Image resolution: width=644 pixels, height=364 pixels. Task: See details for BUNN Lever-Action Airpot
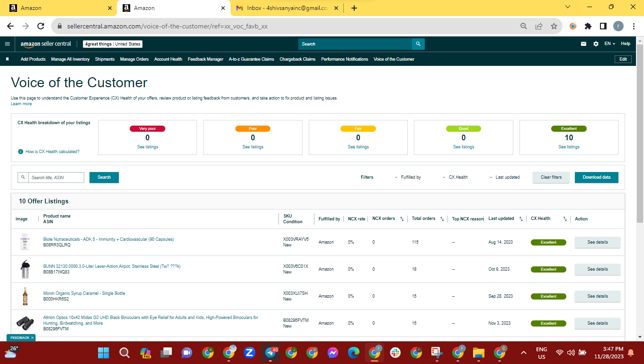[x=598, y=269]
